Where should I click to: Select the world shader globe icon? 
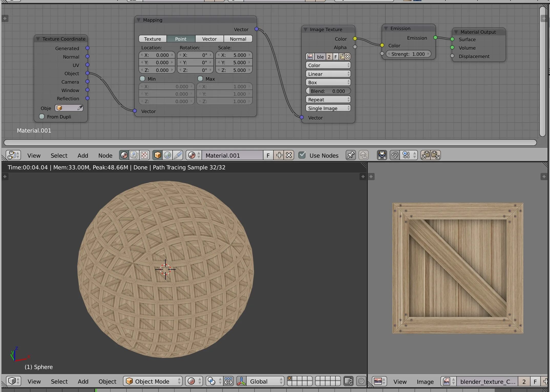(167, 155)
